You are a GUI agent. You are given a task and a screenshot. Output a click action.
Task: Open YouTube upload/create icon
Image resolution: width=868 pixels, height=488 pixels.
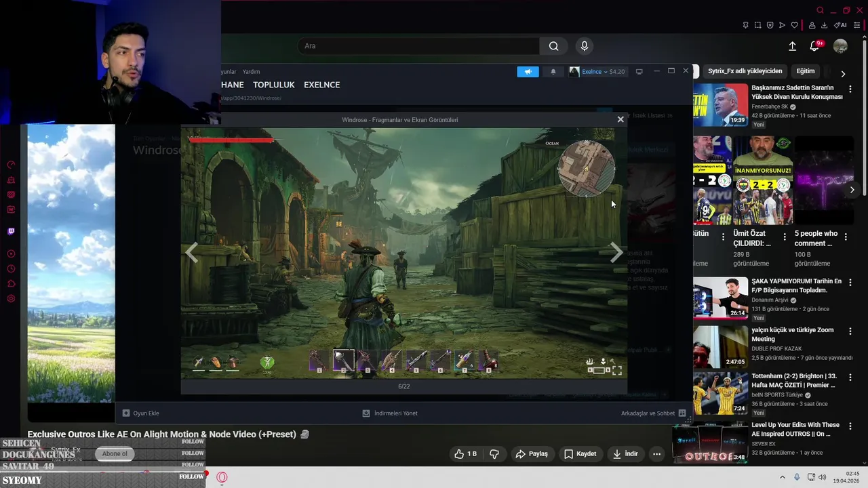[792, 46]
